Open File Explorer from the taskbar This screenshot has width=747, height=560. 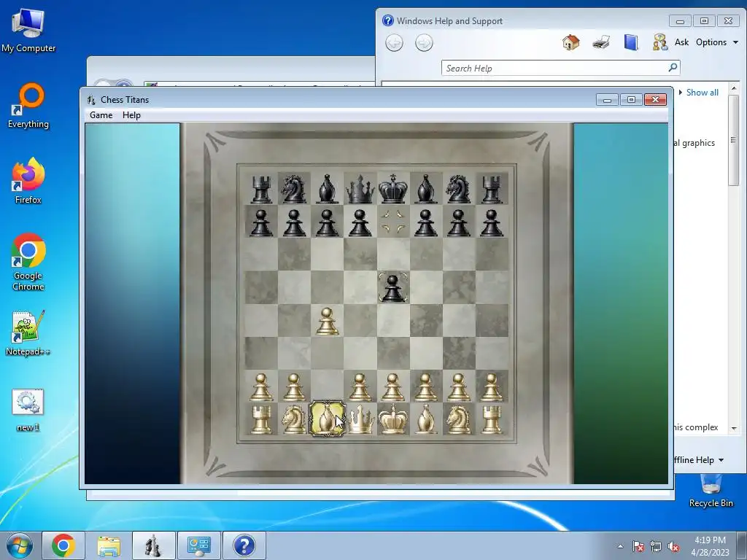[109, 545]
